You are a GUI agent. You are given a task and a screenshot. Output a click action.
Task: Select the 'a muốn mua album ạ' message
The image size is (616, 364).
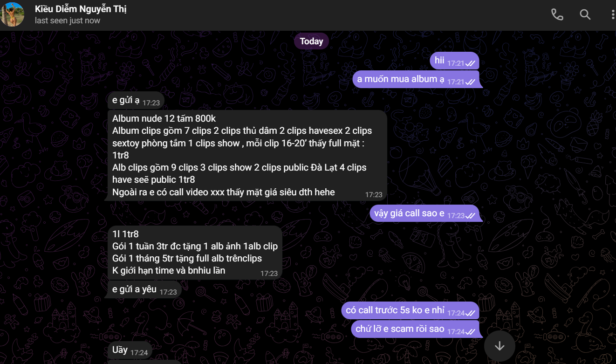click(416, 79)
